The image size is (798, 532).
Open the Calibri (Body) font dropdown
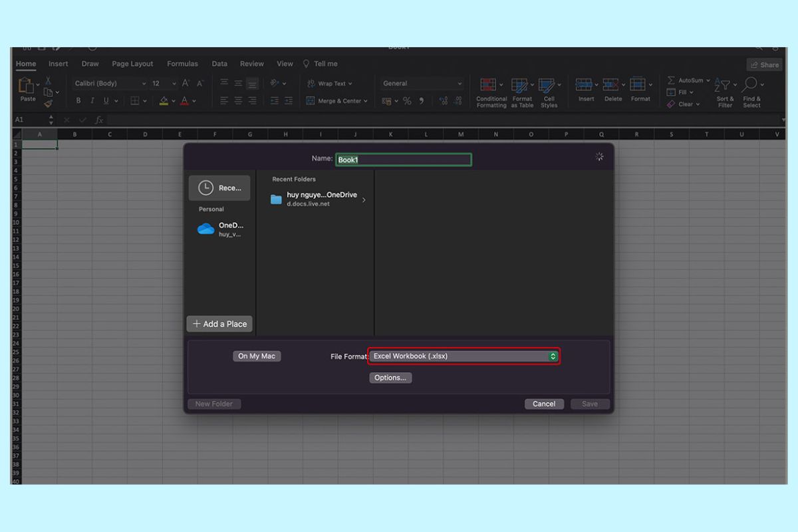tap(110, 83)
